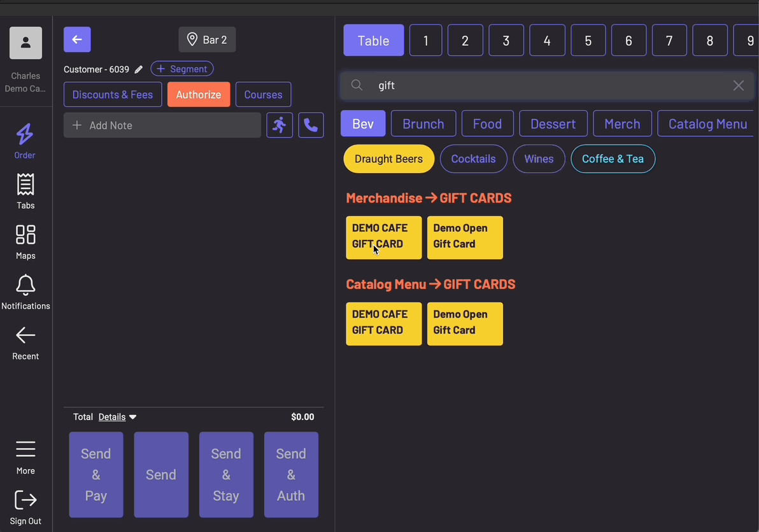Clear the gift search text
The width and height of the screenshot is (759, 532).
(x=738, y=86)
